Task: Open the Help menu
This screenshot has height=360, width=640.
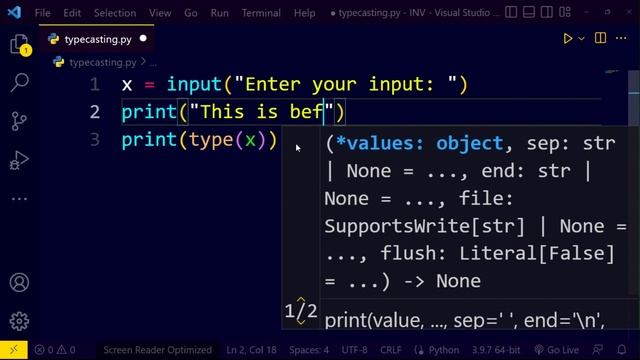Action: (x=304, y=13)
